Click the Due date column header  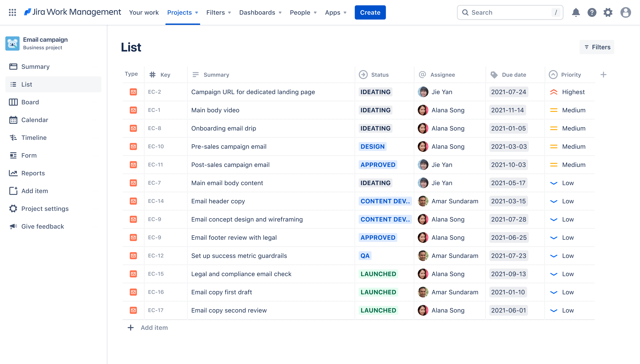(x=513, y=74)
